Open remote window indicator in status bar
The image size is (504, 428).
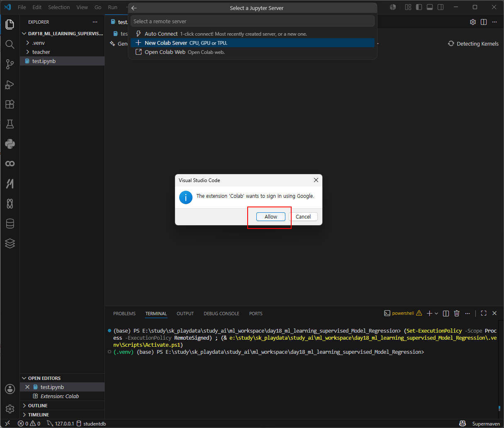(x=7, y=423)
